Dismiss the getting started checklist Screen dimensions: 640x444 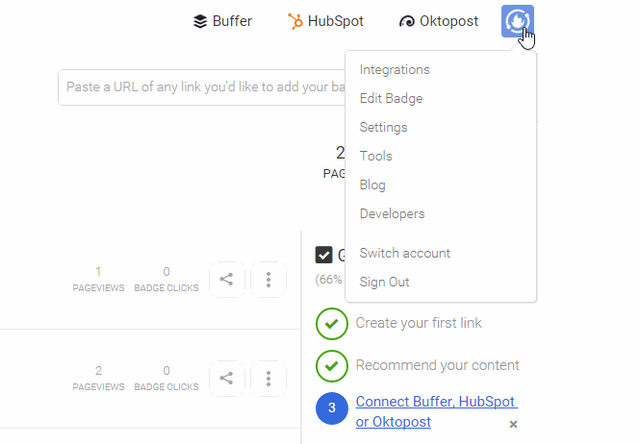(514, 424)
